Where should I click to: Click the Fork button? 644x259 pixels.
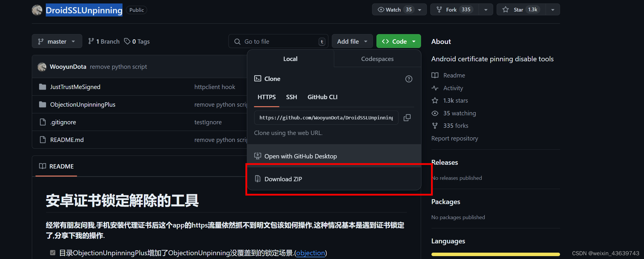[455, 10]
